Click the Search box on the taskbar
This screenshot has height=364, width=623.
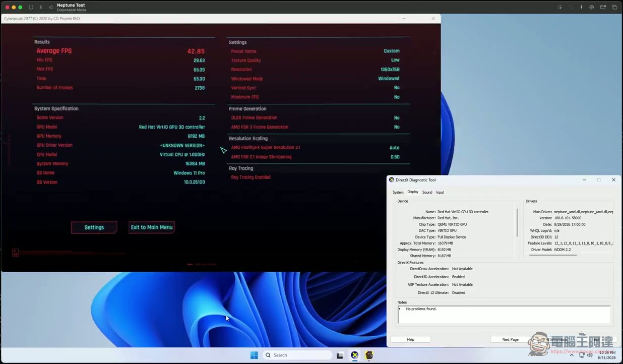pos(297,355)
